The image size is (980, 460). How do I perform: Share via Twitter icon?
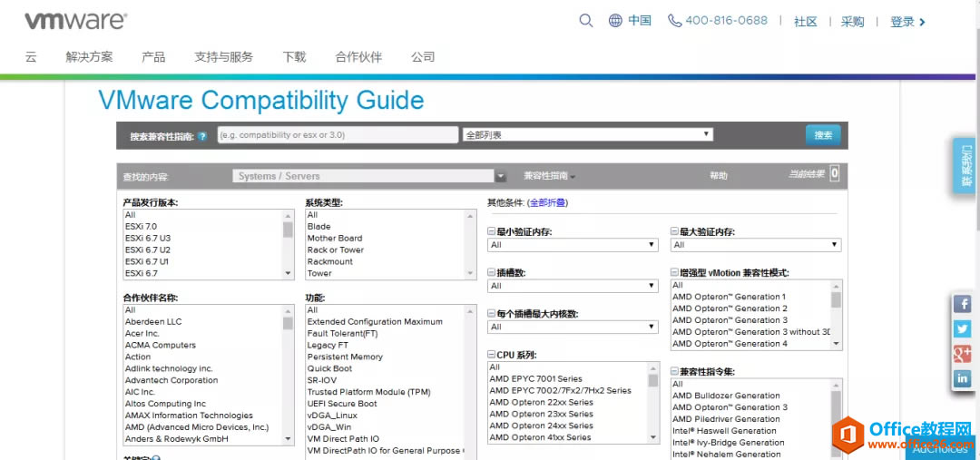click(x=962, y=328)
